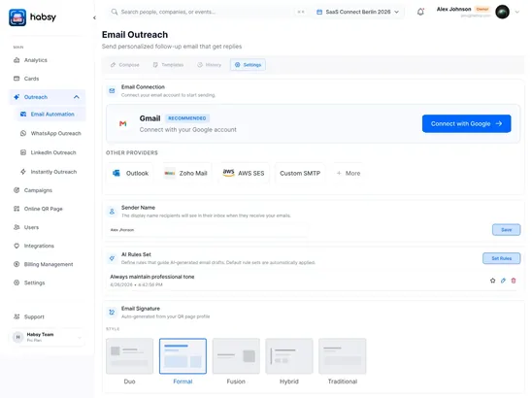Image resolution: width=532 pixels, height=398 pixels.
Task: Delete the professional tone rule
Action: [514, 281]
